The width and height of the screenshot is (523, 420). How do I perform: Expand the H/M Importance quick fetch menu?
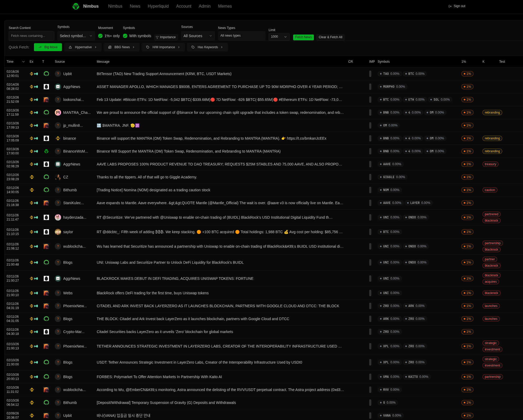coord(163,47)
